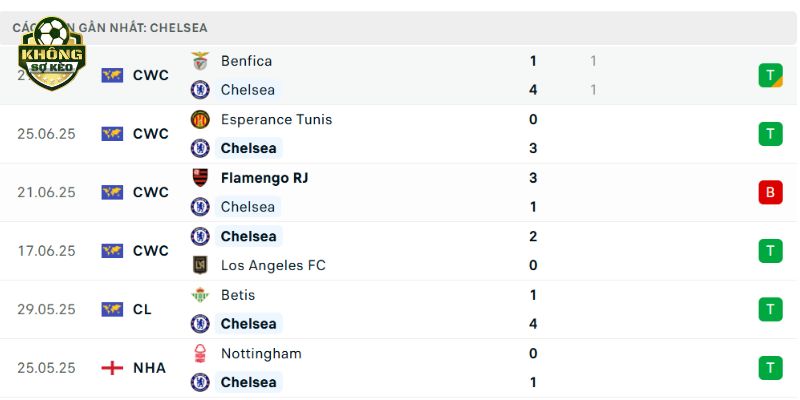
Task: Open the Esperance Tunis team link
Action: [277, 119]
